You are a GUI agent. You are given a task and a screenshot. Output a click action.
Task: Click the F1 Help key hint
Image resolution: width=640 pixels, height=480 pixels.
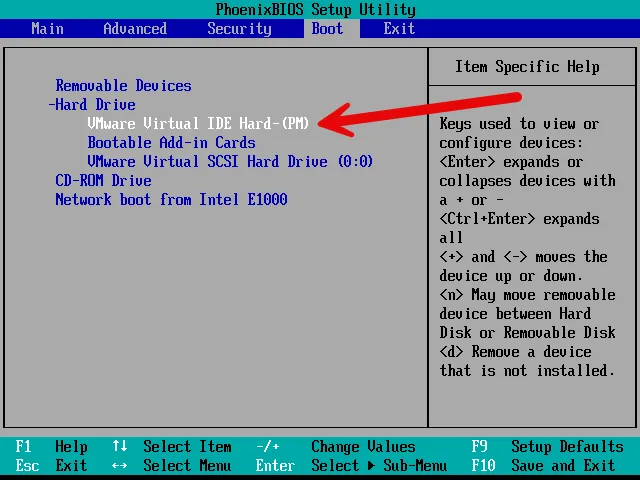[51, 447]
